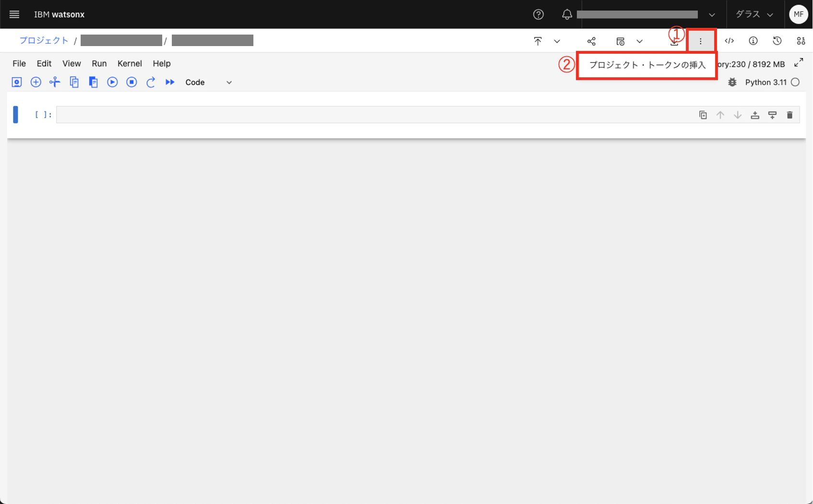Image resolution: width=813 pixels, height=504 pixels.
Task: Paste cell from clipboard toolbar icon
Action: [93, 82]
